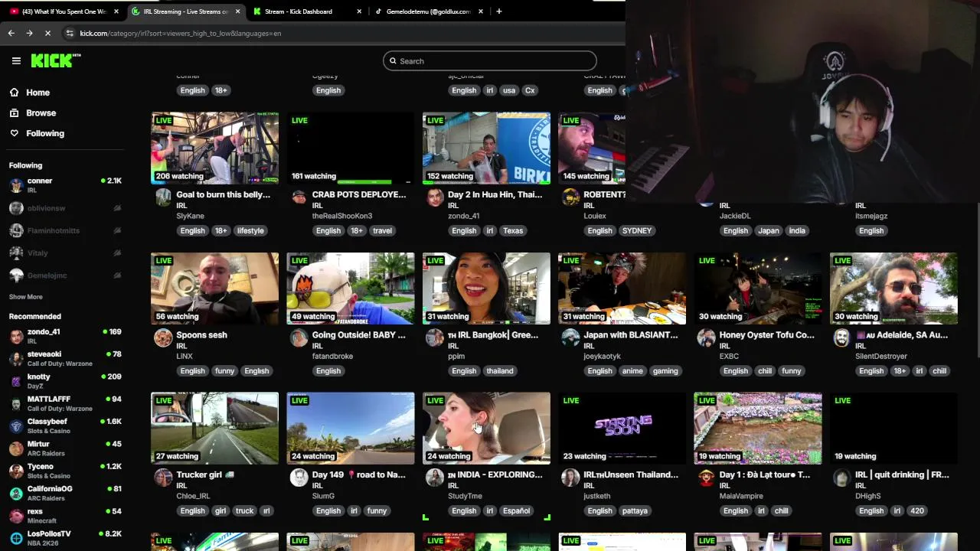This screenshot has width=980, height=551.
Task: Open steveaoki in Recommended list
Action: pos(65,358)
